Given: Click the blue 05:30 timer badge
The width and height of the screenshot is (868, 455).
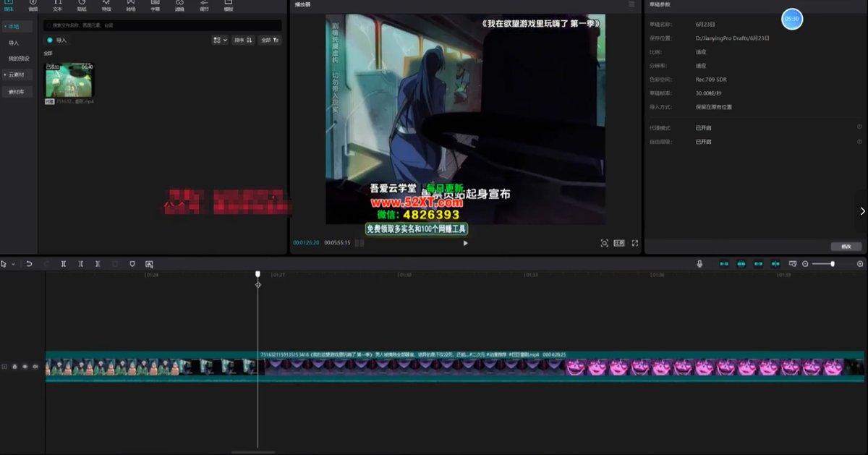Looking at the screenshot, I should (792, 19).
